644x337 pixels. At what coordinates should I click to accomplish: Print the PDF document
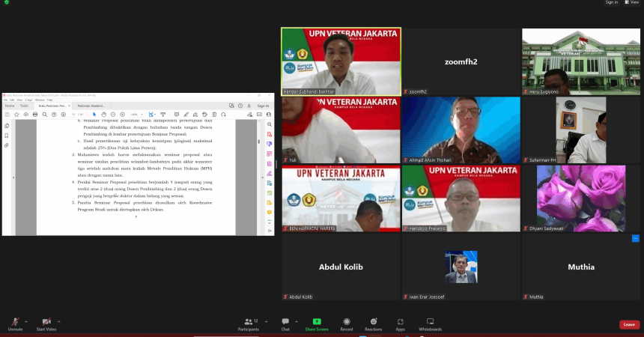pos(35,115)
